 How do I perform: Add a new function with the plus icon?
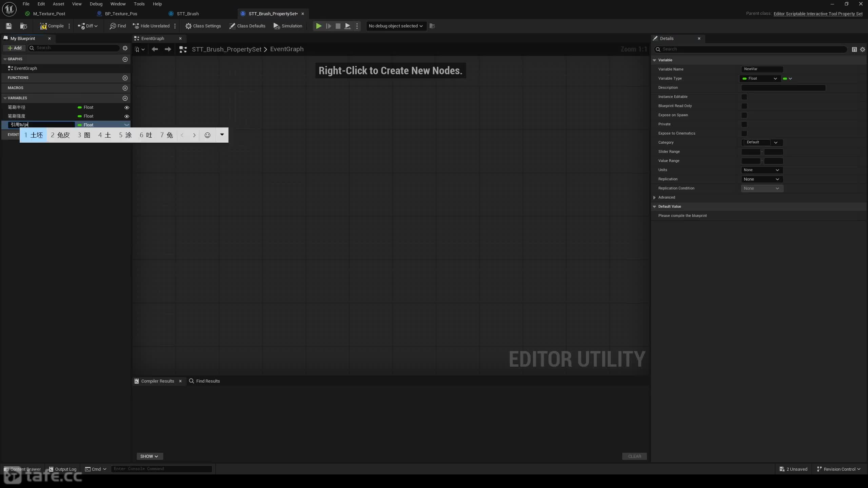(125, 78)
